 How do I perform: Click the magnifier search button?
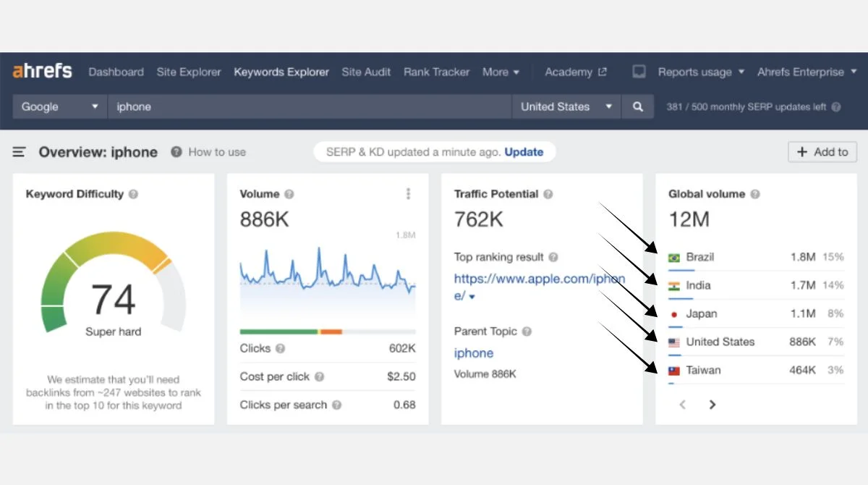pyautogui.click(x=637, y=106)
